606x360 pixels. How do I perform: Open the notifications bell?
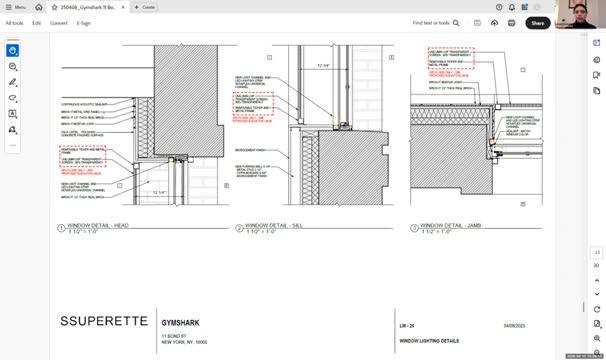[512, 7]
